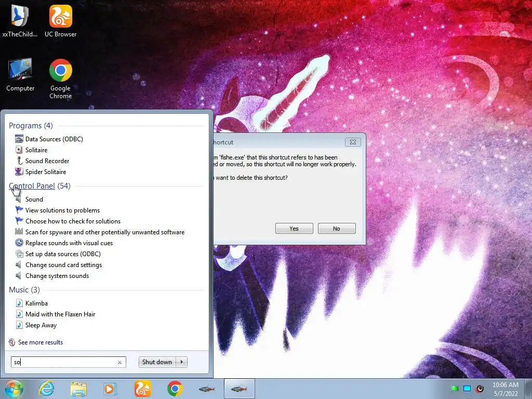Viewport: 532px width, 399px height.
Task: Clear the Start menu search box
Action: coord(120,362)
